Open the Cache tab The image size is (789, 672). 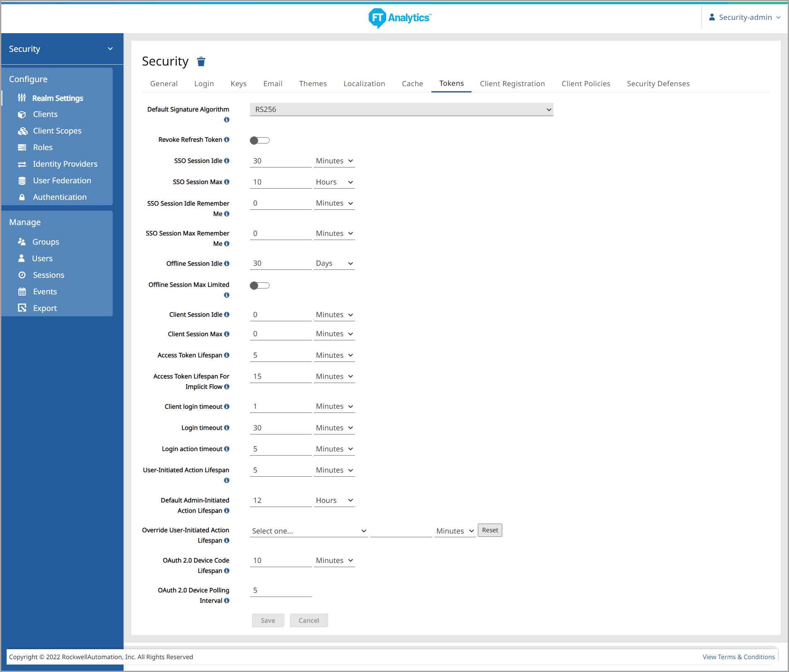tap(413, 84)
